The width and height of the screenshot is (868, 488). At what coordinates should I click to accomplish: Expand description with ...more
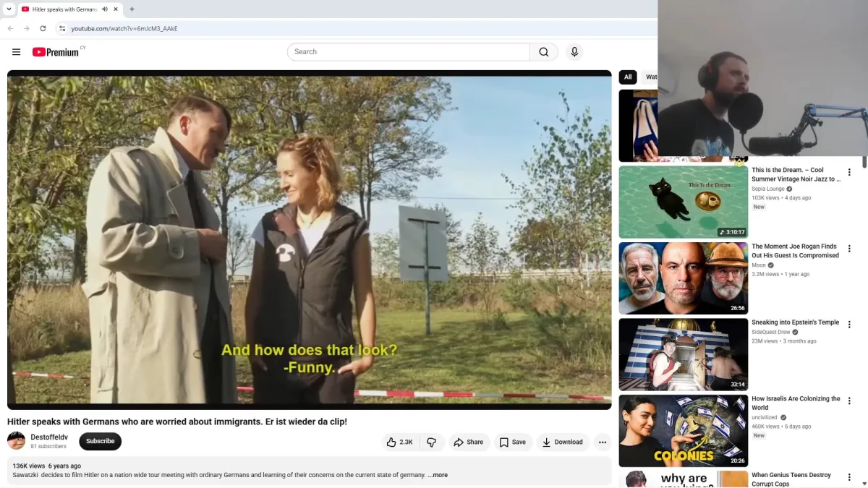click(x=438, y=475)
